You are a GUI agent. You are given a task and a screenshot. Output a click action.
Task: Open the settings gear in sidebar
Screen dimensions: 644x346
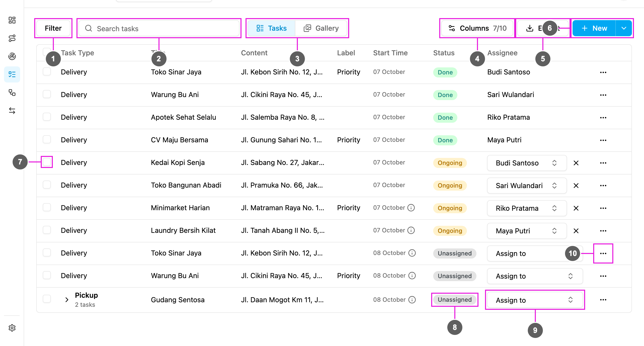click(x=12, y=328)
